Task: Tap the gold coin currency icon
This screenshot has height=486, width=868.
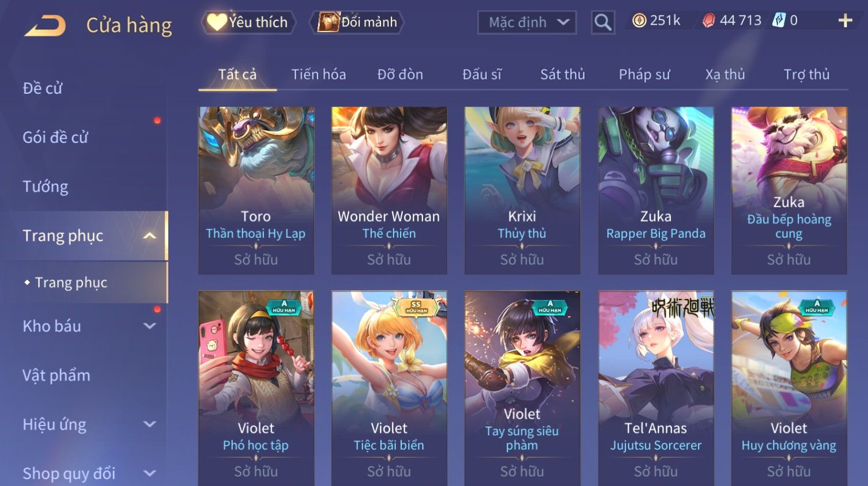Action: pyautogui.click(x=639, y=21)
